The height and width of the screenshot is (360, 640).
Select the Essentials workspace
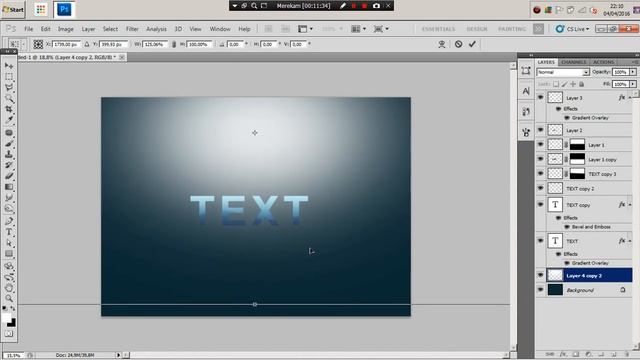pyautogui.click(x=438, y=29)
